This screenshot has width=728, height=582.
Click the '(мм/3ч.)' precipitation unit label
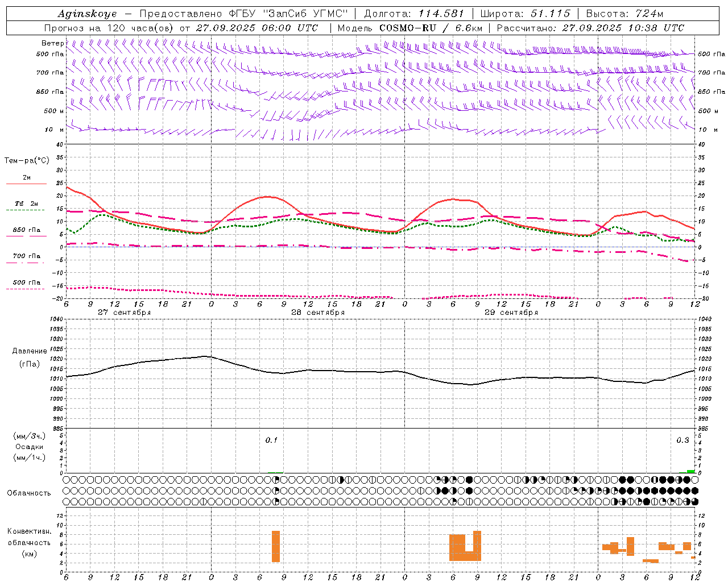coord(30,436)
